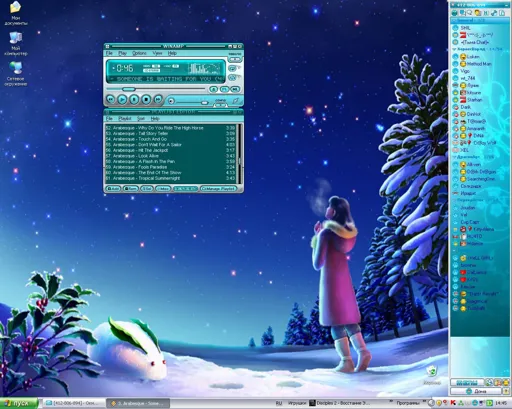Click the Manage Playlist button
The image size is (512, 409).
[x=219, y=189]
